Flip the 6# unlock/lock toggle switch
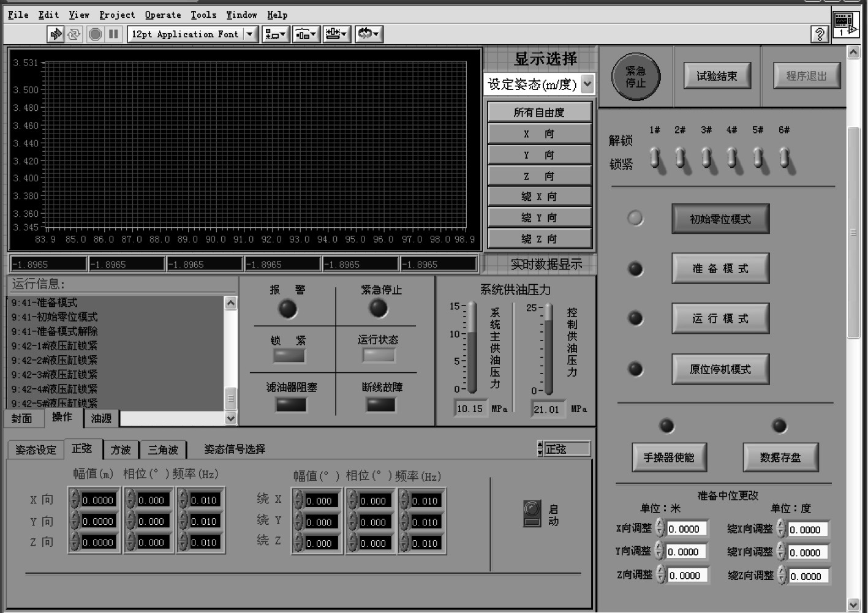The height and width of the screenshot is (613, 868). [x=784, y=158]
